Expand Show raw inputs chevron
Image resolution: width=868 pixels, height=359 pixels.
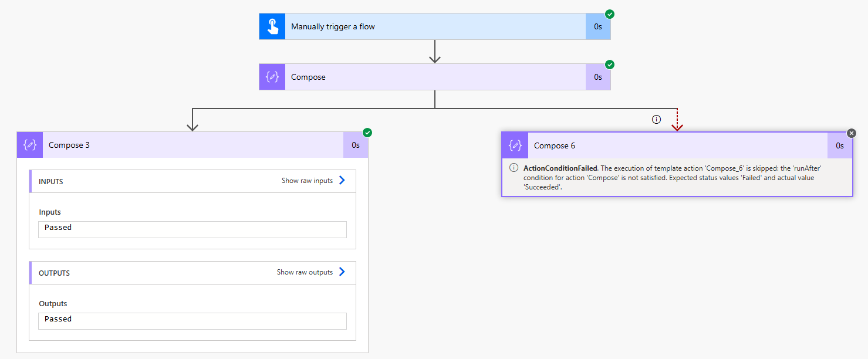coord(342,181)
